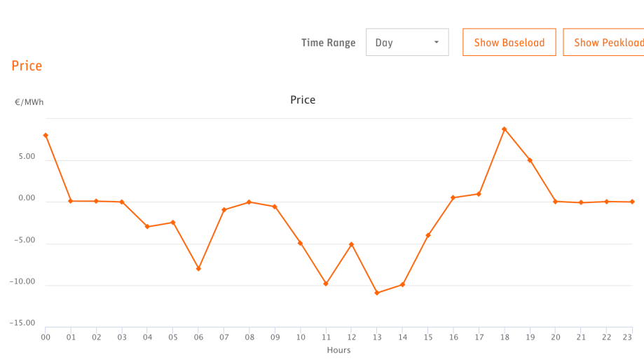The image size is (644, 364).
Task: Click the Show Baseload button
Action: (509, 43)
